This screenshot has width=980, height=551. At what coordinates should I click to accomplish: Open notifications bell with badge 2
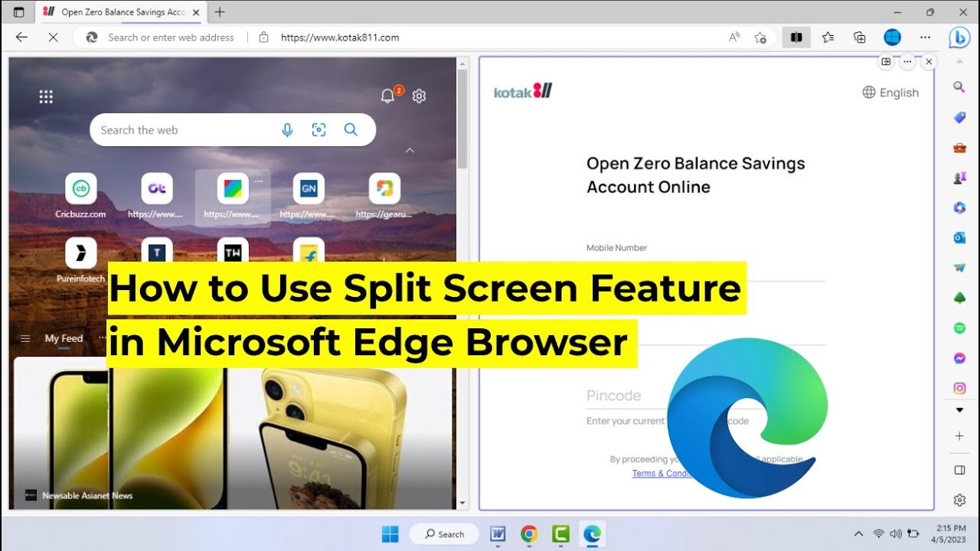[390, 95]
